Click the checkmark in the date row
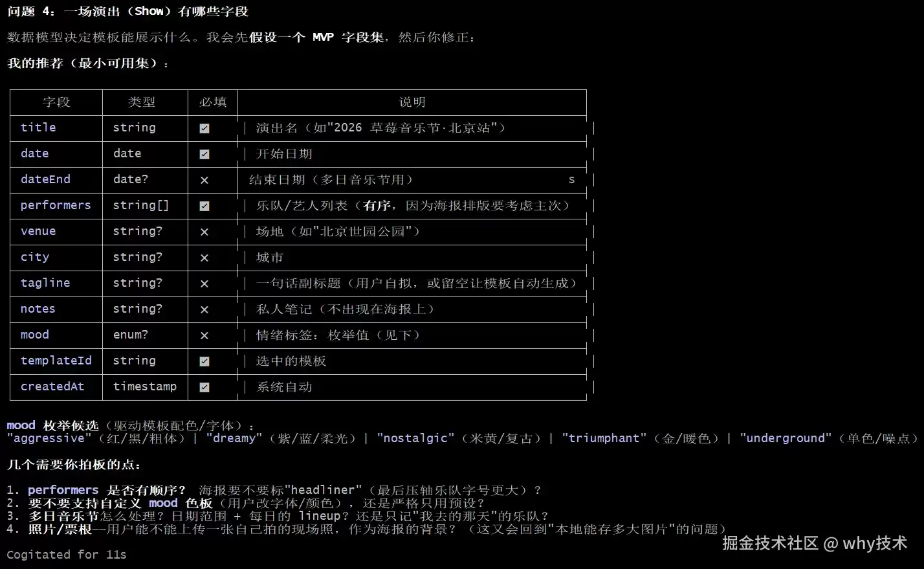Screen dimensions: 924x569 (204, 154)
